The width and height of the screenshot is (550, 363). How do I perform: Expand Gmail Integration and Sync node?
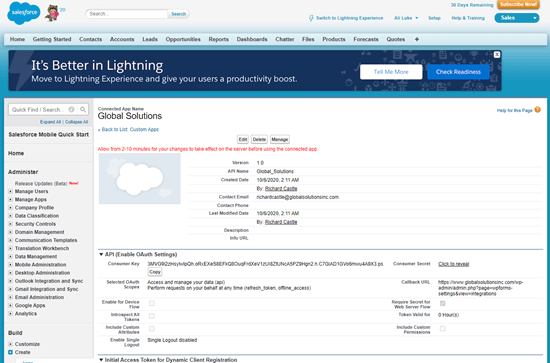10,289
